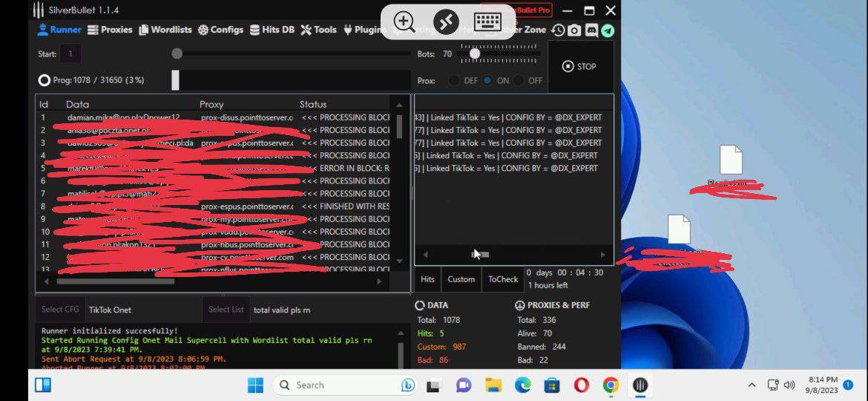Click the Bots slider handle
868x401 pixels.
tap(474, 53)
